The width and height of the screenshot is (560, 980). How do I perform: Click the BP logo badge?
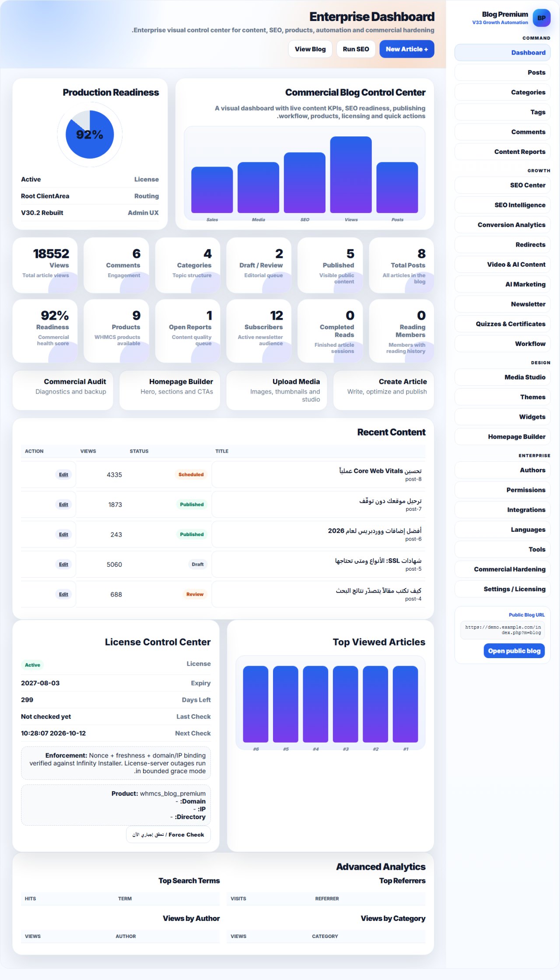541,18
